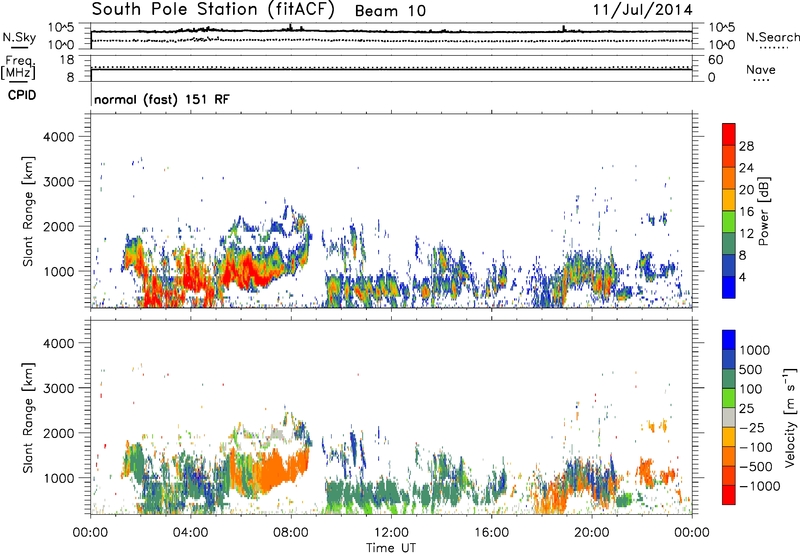Click the 'N.Sky' legend label
The width and height of the screenshot is (800, 554).
(19, 37)
